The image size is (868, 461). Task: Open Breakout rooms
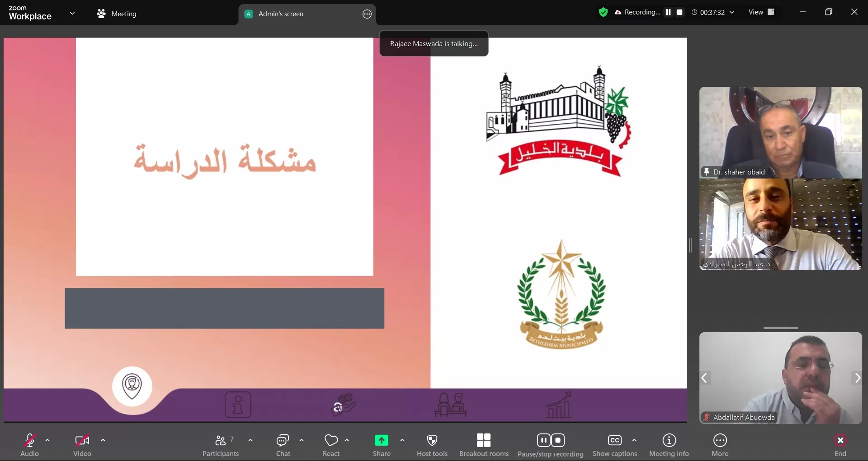point(483,445)
